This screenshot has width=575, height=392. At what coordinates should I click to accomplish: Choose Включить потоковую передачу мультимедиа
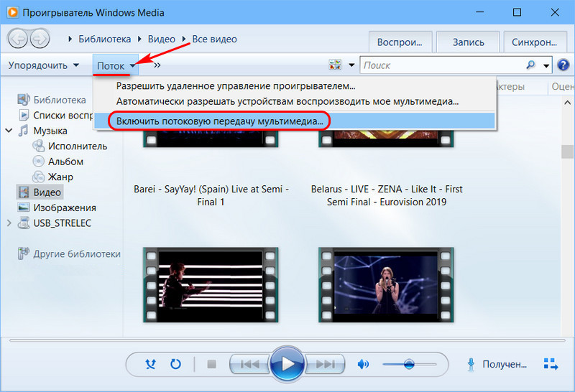pyautogui.click(x=294, y=121)
